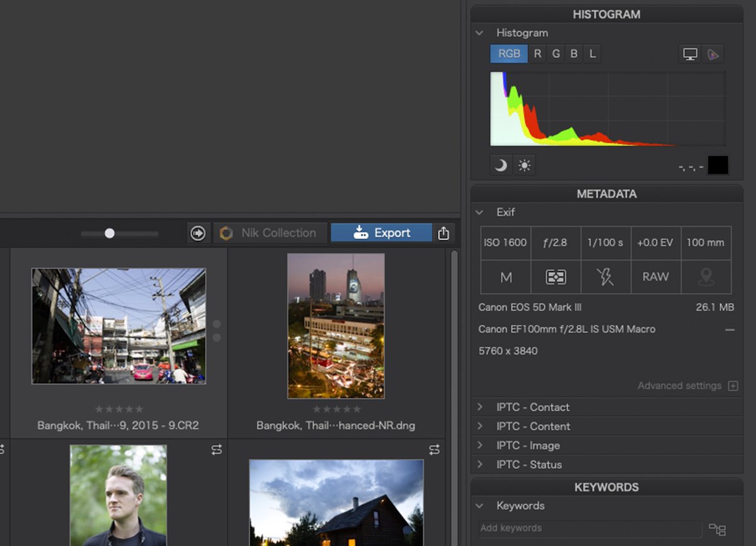
Task: Toggle the B channel display in the histogram
Action: pos(573,54)
